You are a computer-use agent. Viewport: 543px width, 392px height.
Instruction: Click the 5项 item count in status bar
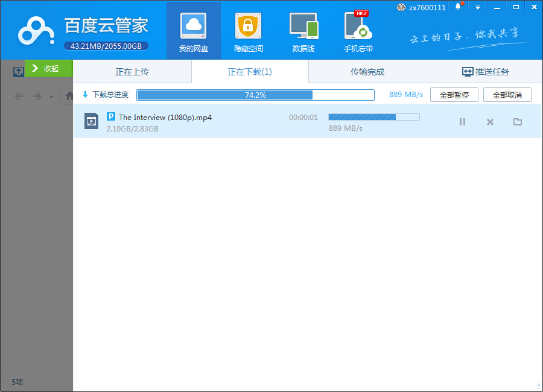click(17, 382)
